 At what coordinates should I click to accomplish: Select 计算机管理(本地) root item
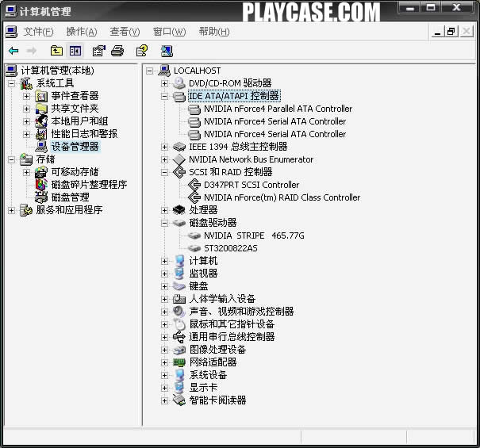pos(57,71)
